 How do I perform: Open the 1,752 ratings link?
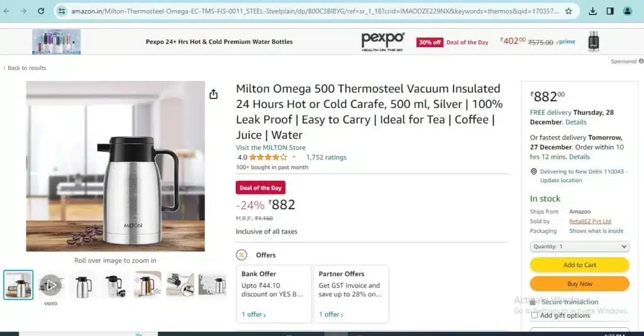pyautogui.click(x=326, y=157)
